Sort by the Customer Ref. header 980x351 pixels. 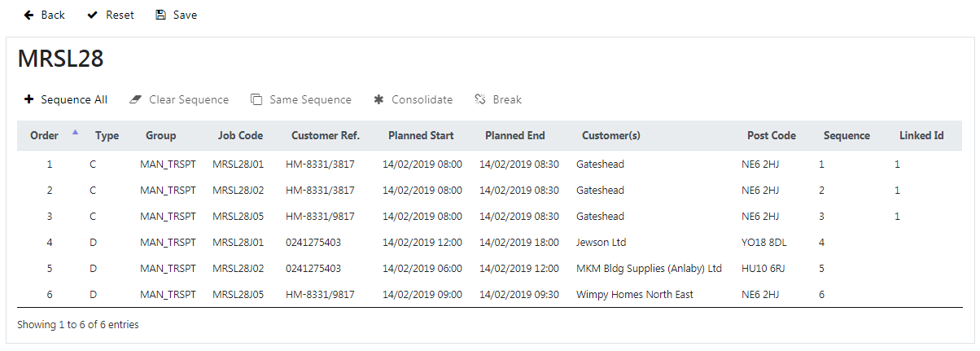[326, 136]
